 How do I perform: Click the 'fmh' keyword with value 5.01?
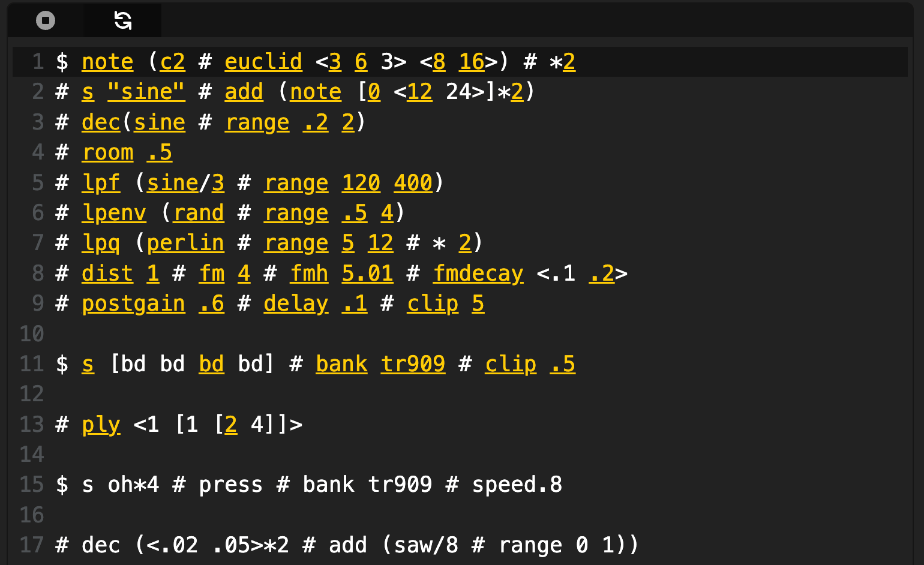309,274
